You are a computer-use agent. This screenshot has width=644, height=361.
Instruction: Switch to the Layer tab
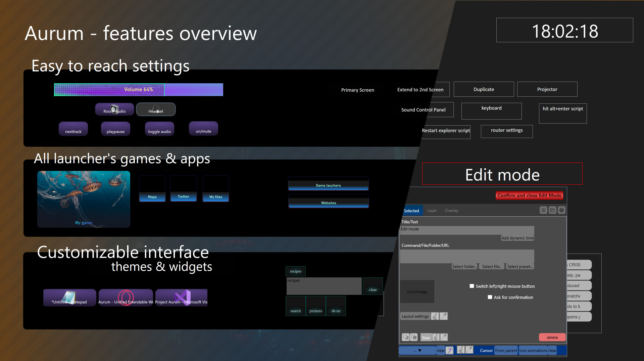click(432, 210)
